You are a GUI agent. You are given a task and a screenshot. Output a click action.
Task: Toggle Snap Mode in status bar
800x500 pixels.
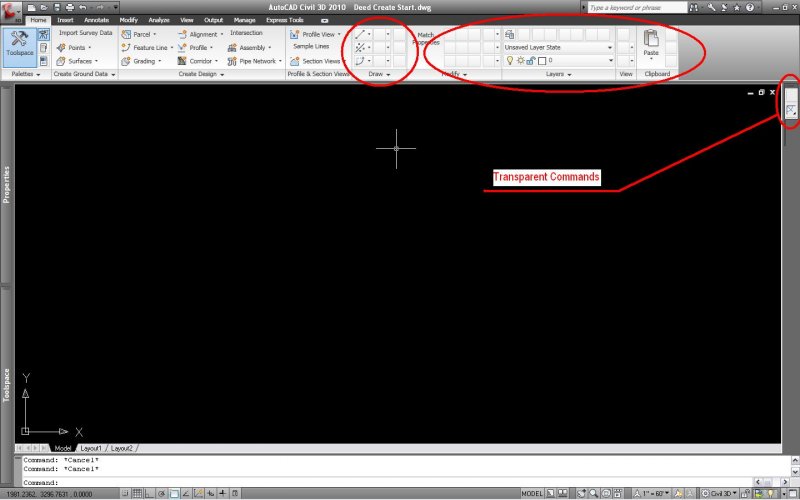click(125, 493)
